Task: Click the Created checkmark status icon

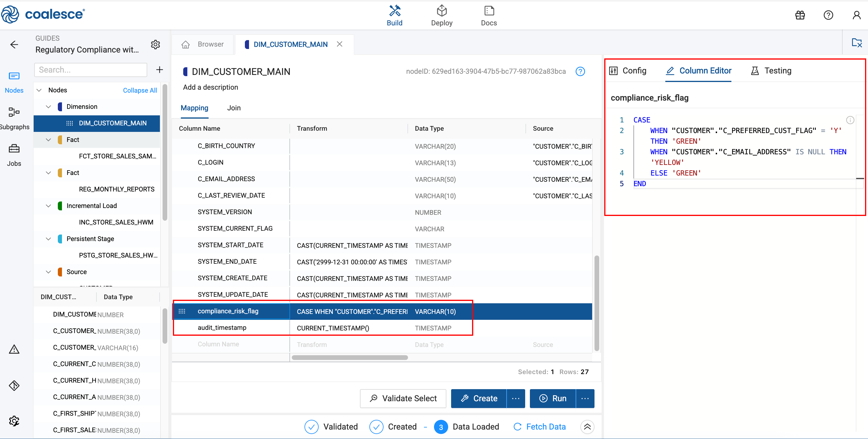Action: coord(376,427)
